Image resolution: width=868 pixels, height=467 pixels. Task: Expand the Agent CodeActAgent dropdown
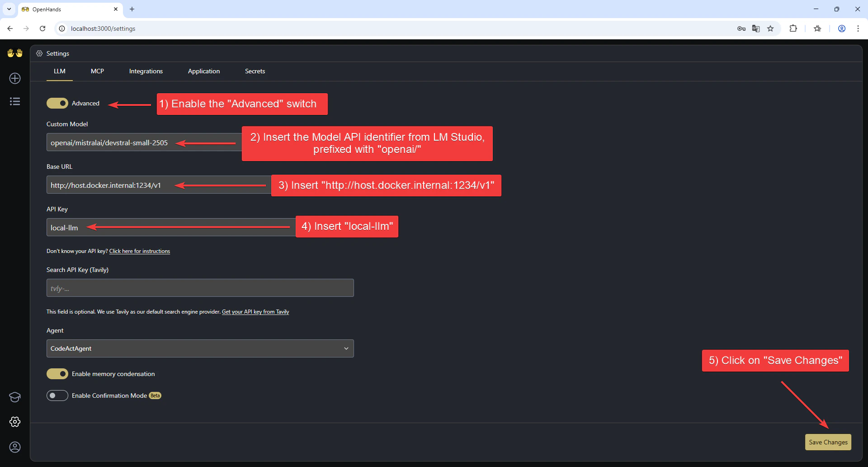coord(200,348)
